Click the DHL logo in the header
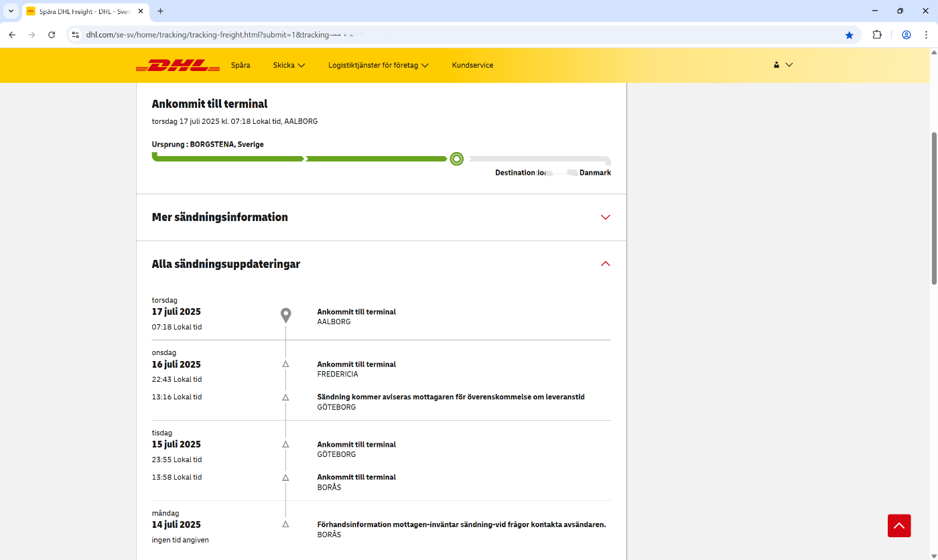 [x=178, y=66]
